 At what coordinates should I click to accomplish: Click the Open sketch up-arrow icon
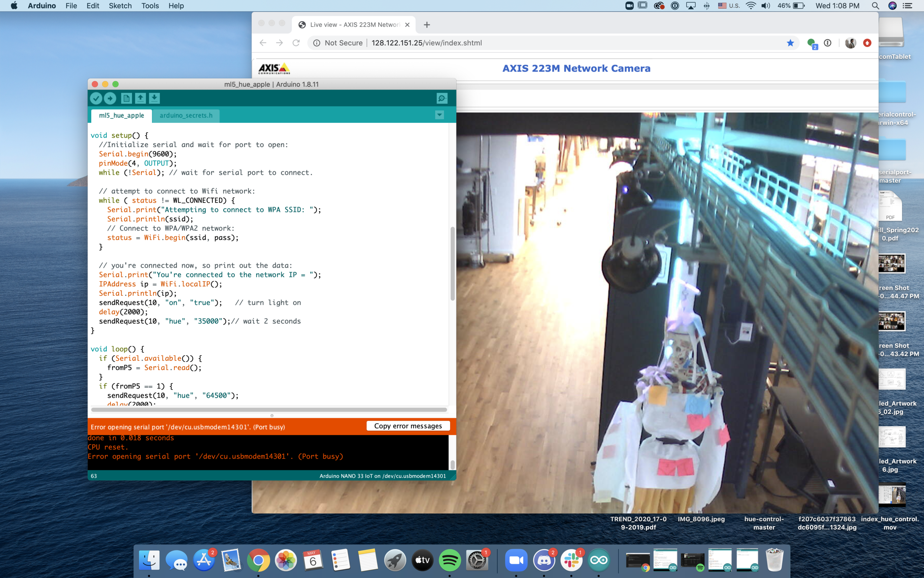(140, 99)
